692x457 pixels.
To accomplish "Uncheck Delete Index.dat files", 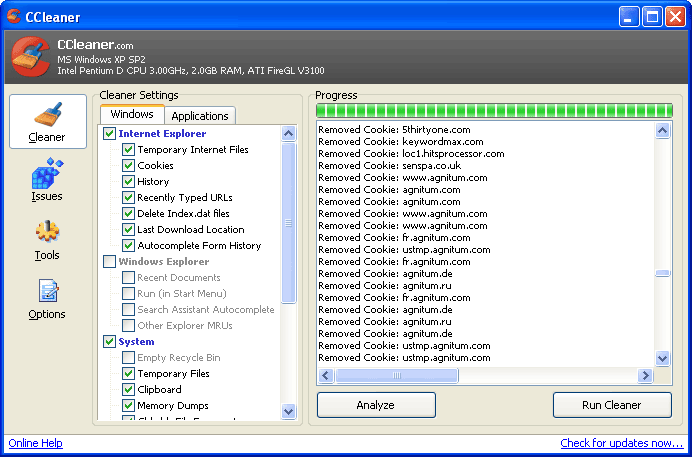I will pos(128,214).
